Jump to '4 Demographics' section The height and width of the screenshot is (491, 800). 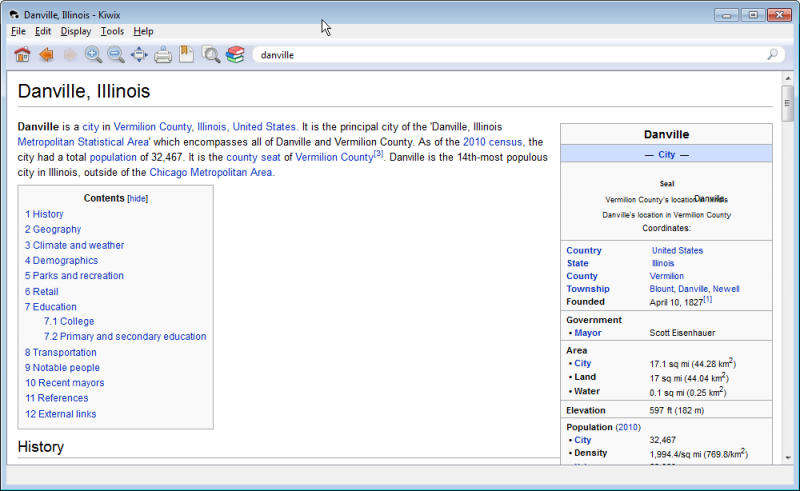click(61, 260)
